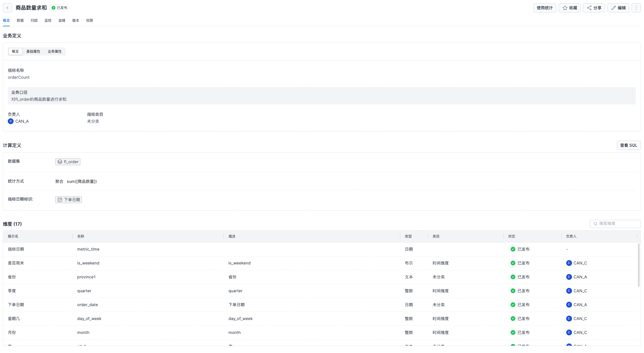Screen dimensions: 644x353
Task: Click the star favorite icon button
Action: 565,8
